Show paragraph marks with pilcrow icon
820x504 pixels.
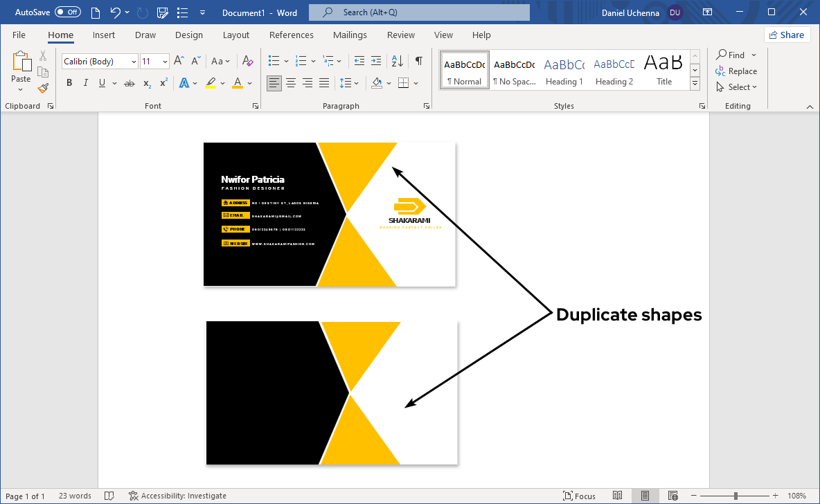click(x=418, y=61)
